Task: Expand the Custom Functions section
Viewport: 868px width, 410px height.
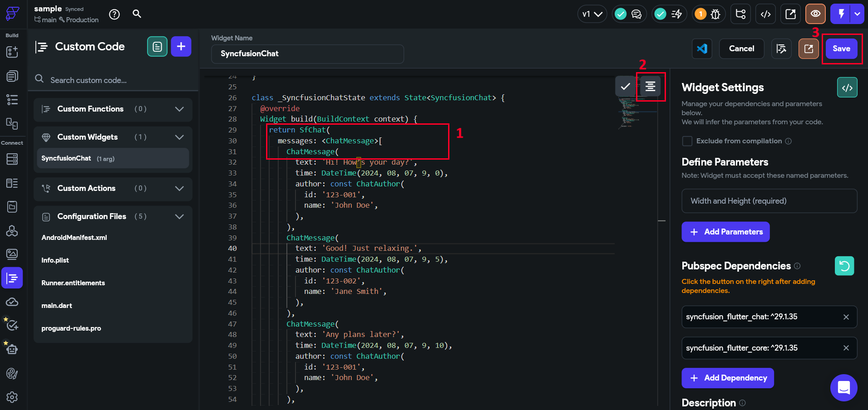Action: (x=179, y=109)
